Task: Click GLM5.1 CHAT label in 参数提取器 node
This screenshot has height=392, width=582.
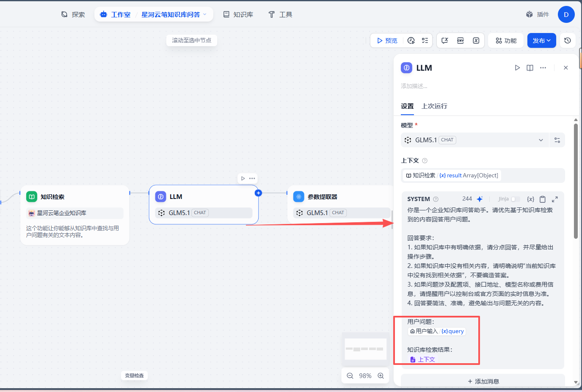Action: coord(342,213)
